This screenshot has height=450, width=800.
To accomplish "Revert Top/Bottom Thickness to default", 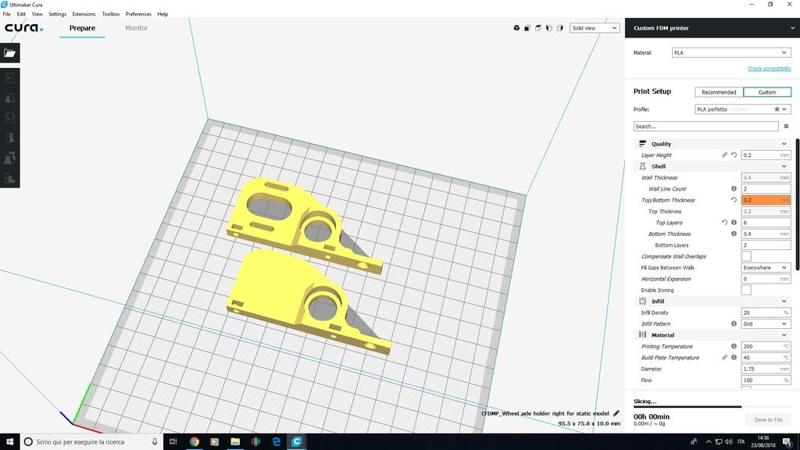I will [x=734, y=200].
